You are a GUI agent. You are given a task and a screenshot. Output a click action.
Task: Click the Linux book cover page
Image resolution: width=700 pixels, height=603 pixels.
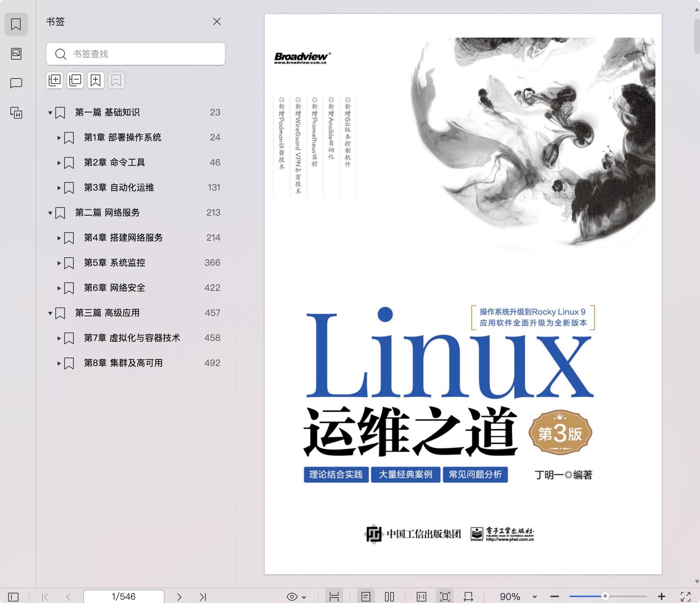[463, 294]
